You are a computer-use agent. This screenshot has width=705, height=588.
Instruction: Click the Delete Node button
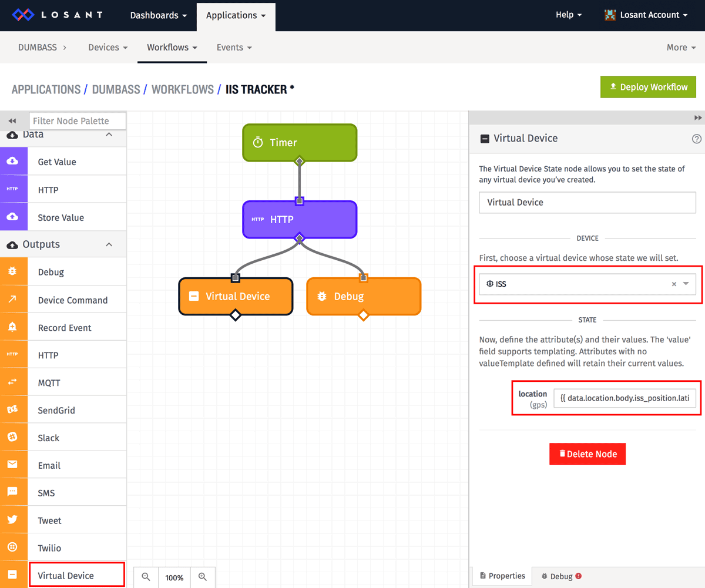click(x=587, y=454)
